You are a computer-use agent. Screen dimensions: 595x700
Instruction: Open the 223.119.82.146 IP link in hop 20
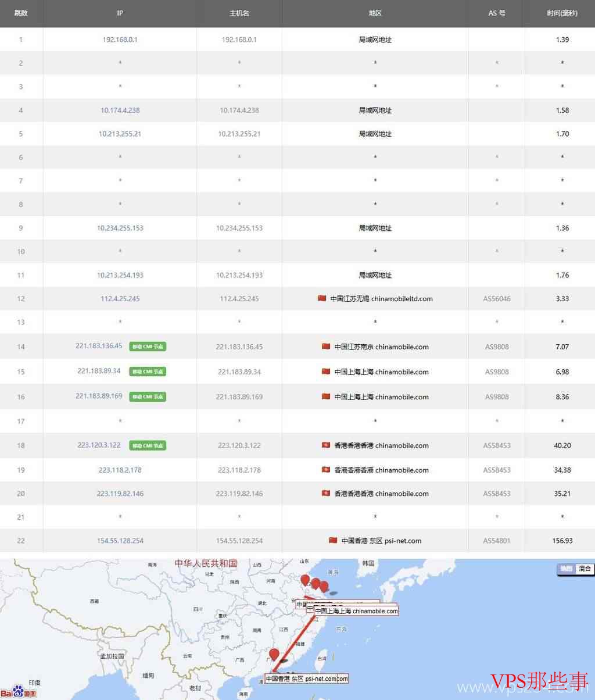[x=120, y=493]
